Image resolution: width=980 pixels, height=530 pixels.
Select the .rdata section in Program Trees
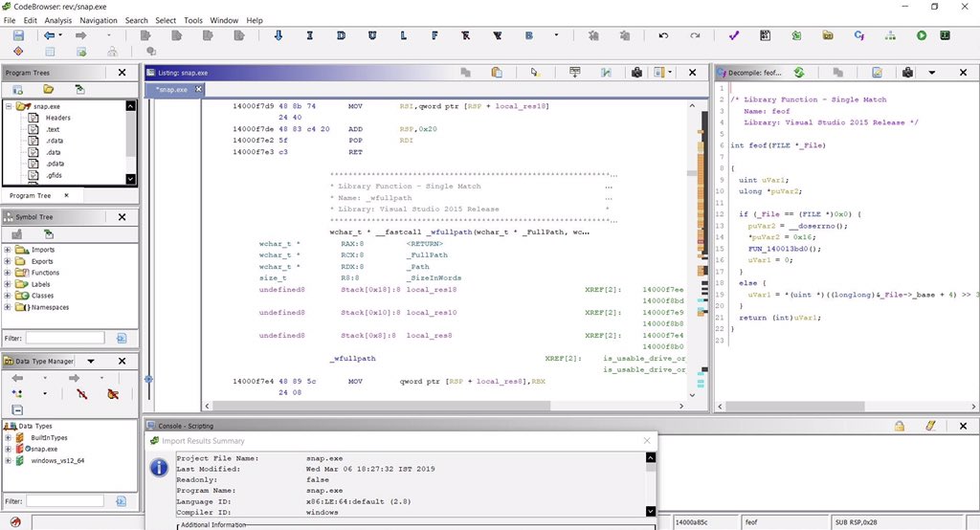tap(55, 141)
